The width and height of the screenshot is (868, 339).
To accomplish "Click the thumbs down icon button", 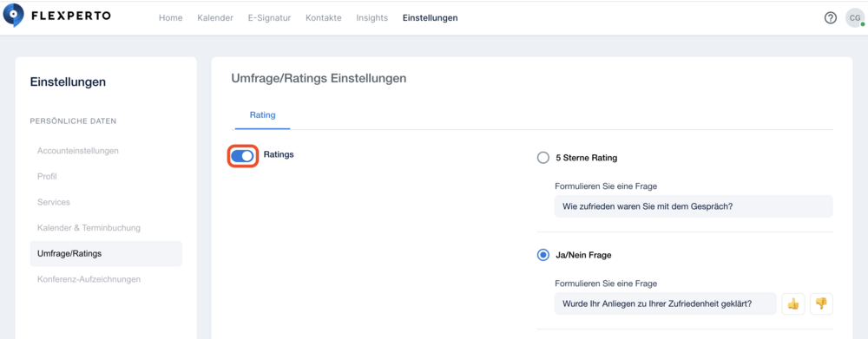I will tap(821, 303).
